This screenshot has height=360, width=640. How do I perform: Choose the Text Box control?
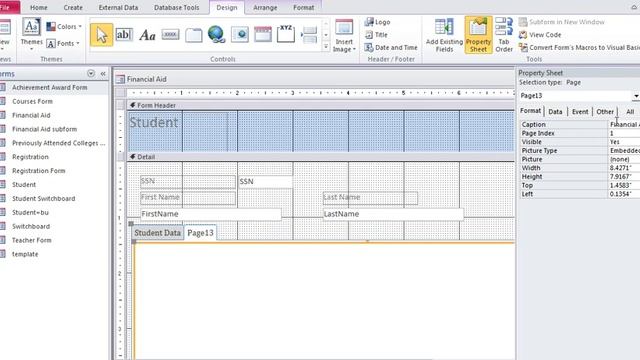[x=124, y=35]
